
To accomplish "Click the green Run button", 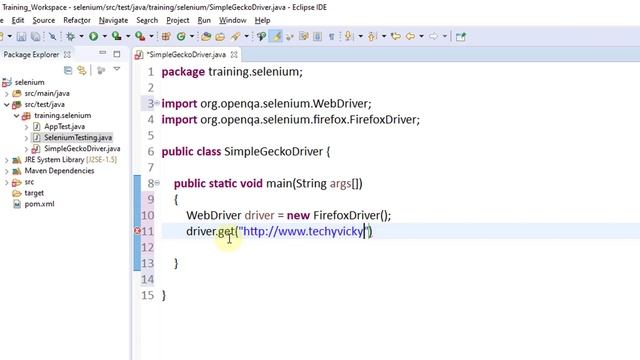I will click(x=93, y=37).
